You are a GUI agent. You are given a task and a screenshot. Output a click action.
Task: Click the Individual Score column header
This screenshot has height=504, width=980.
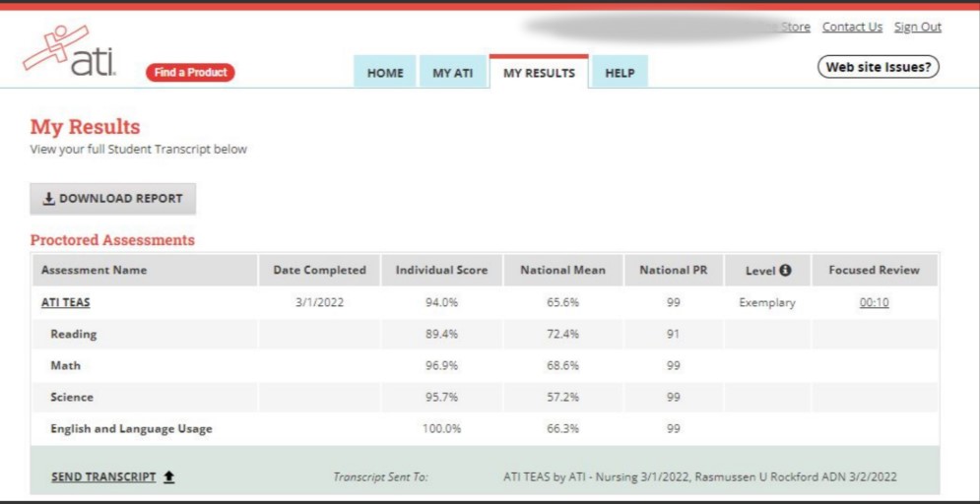click(441, 270)
